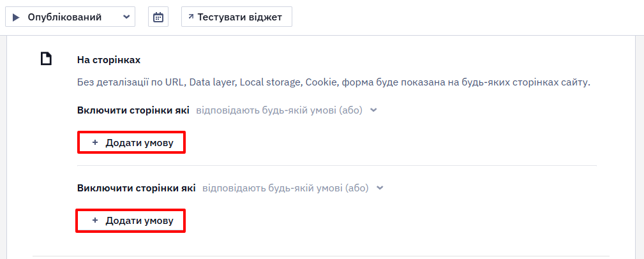Image resolution: width=644 pixels, height=259 pixels.
Task: Click the plus icon under Включити сторінки які
Action: tap(95, 142)
